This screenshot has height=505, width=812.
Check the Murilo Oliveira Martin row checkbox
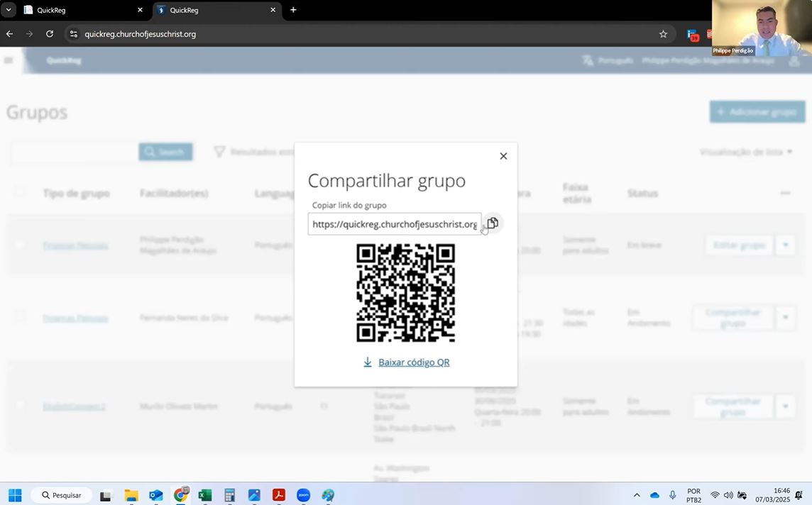click(20, 406)
